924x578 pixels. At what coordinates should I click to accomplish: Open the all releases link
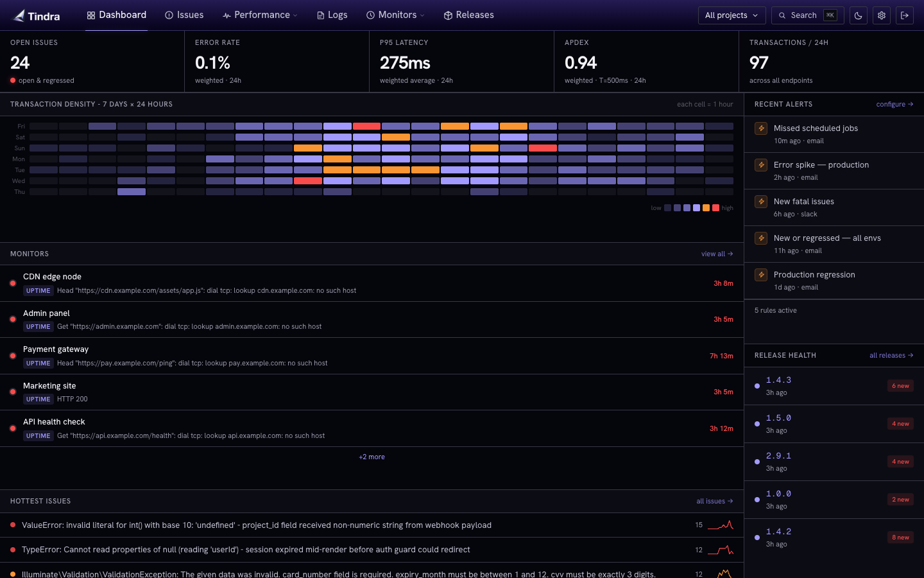[x=891, y=355]
